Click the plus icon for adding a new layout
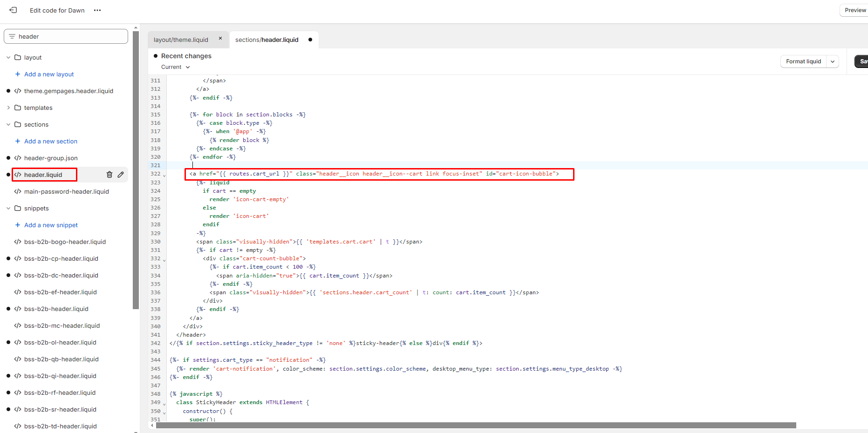This screenshot has width=868, height=433. 18,74
